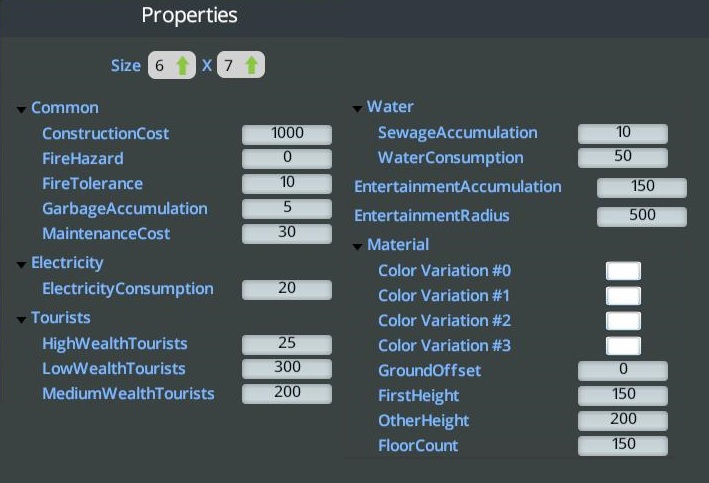Click the green arrow beside Size 7
The width and height of the screenshot is (709, 483).
tap(251, 66)
